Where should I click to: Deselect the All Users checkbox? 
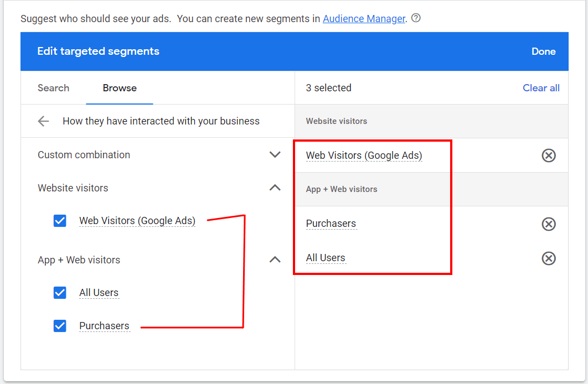point(60,292)
